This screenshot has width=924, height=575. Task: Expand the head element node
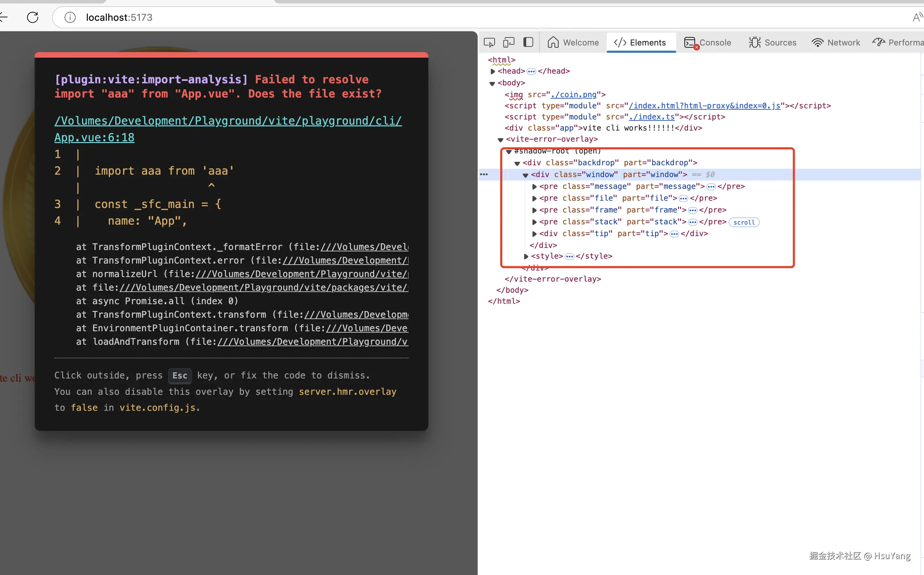click(x=493, y=71)
